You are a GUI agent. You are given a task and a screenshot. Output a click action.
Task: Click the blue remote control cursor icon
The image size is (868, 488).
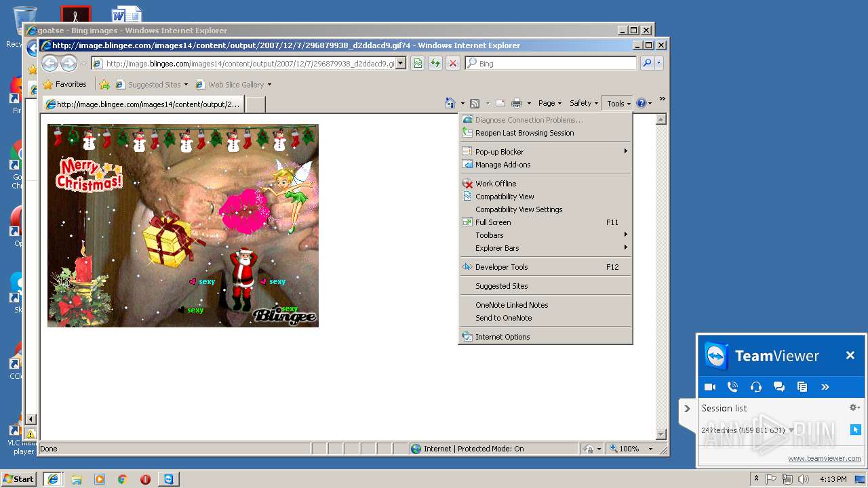pos(855,430)
